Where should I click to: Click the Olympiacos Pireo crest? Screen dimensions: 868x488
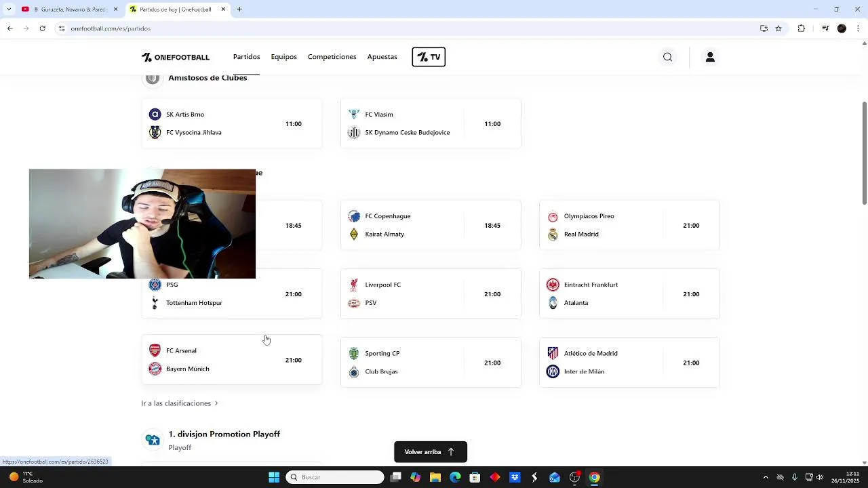click(x=553, y=216)
